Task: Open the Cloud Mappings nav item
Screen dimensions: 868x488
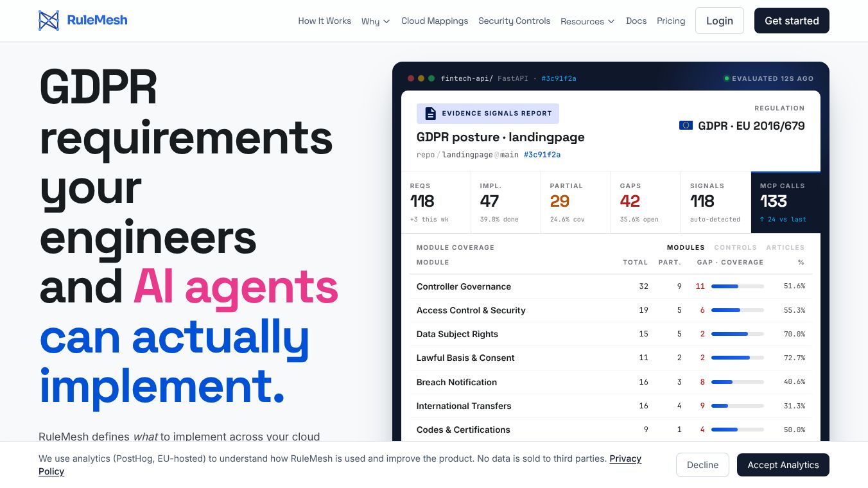Action: tap(435, 21)
